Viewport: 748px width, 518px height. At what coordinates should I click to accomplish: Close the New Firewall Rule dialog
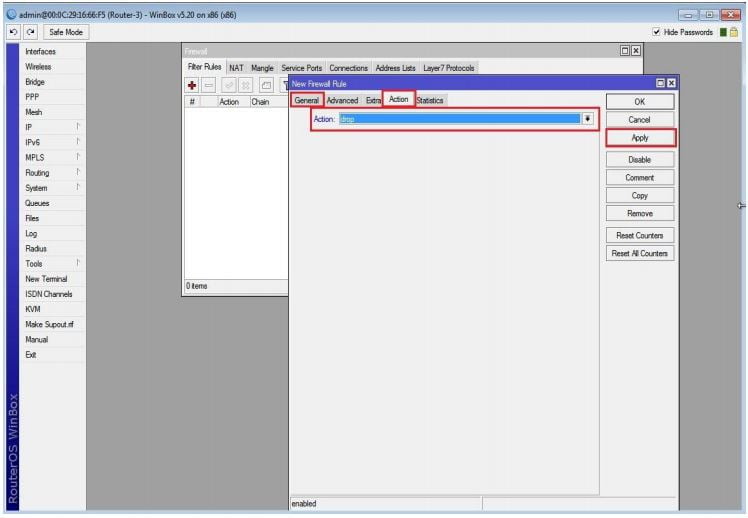pyautogui.click(x=671, y=83)
